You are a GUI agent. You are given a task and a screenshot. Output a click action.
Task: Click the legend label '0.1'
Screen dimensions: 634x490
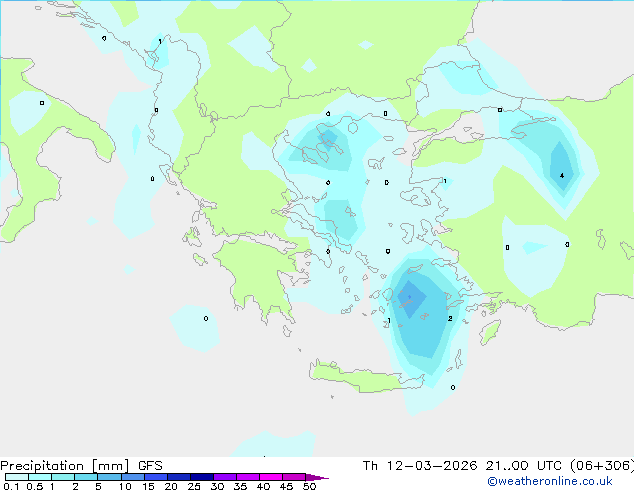pos(11,486)
